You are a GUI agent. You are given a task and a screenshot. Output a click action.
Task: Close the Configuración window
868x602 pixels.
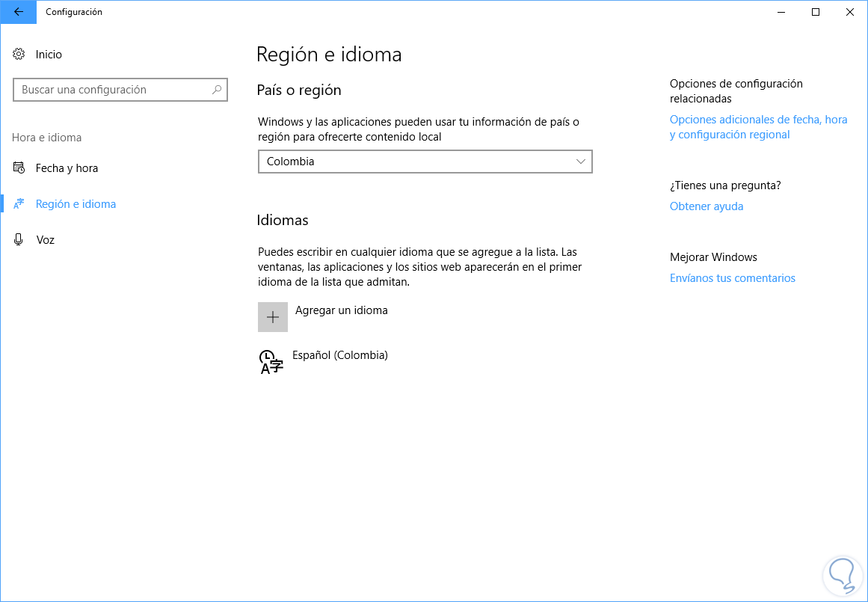pyautogui.click(x=850, y=12)
